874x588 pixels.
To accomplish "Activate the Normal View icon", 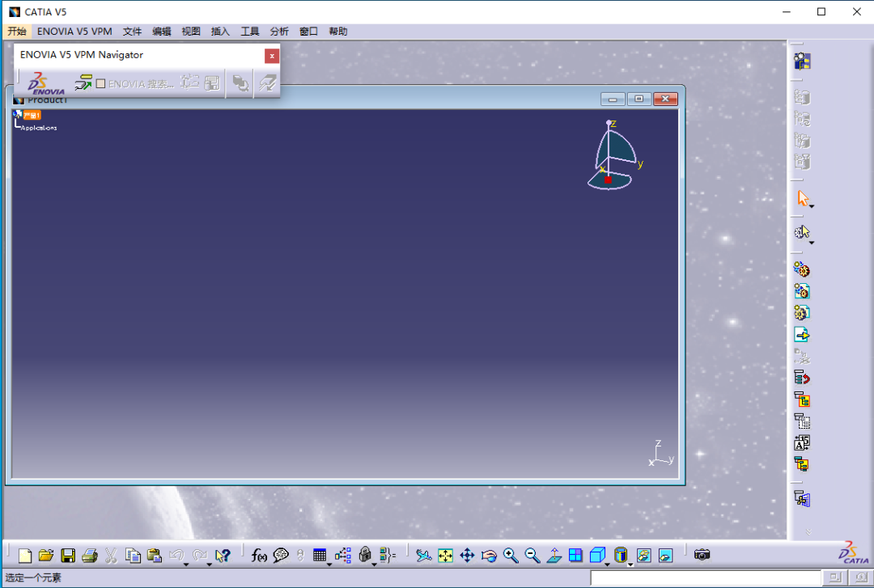I will [x=554, y=555].
